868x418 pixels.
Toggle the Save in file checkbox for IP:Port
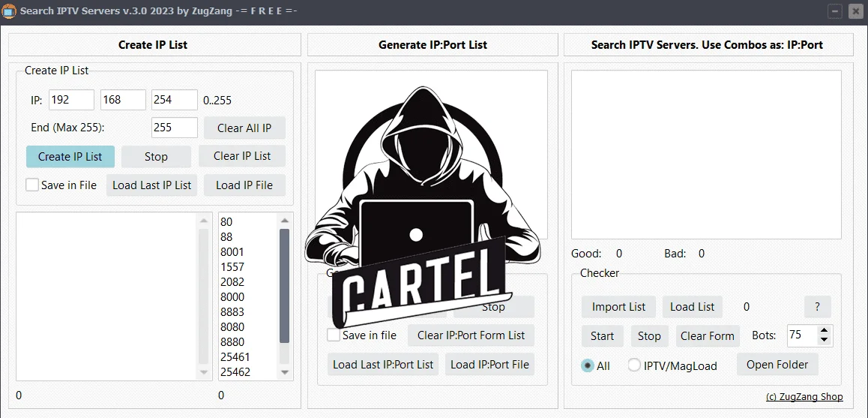tap(334, 335)
